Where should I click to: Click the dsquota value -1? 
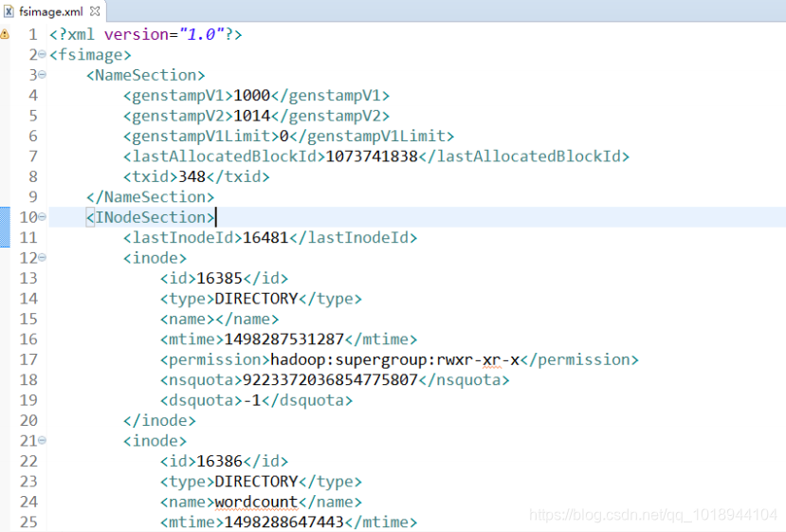click(x=251, y=400)
